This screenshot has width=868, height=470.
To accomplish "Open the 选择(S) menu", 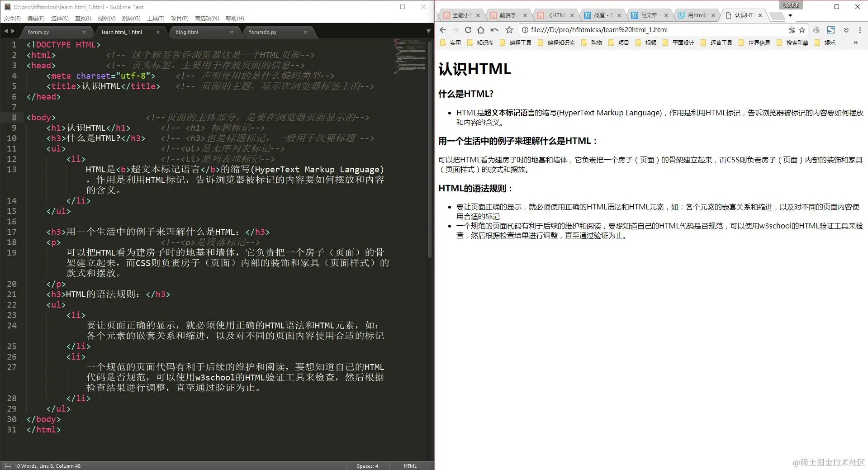I will (60, 19).
